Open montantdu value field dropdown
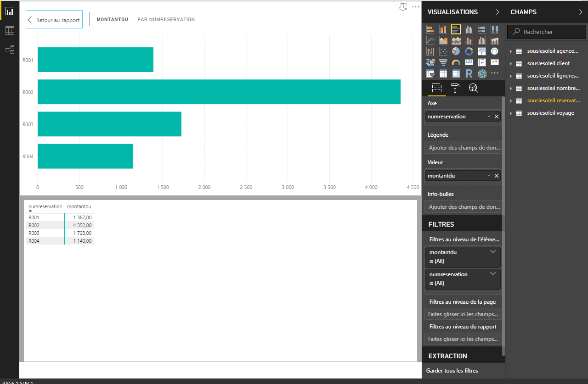Viewport: 588px width, 384px height. point(489,176)
